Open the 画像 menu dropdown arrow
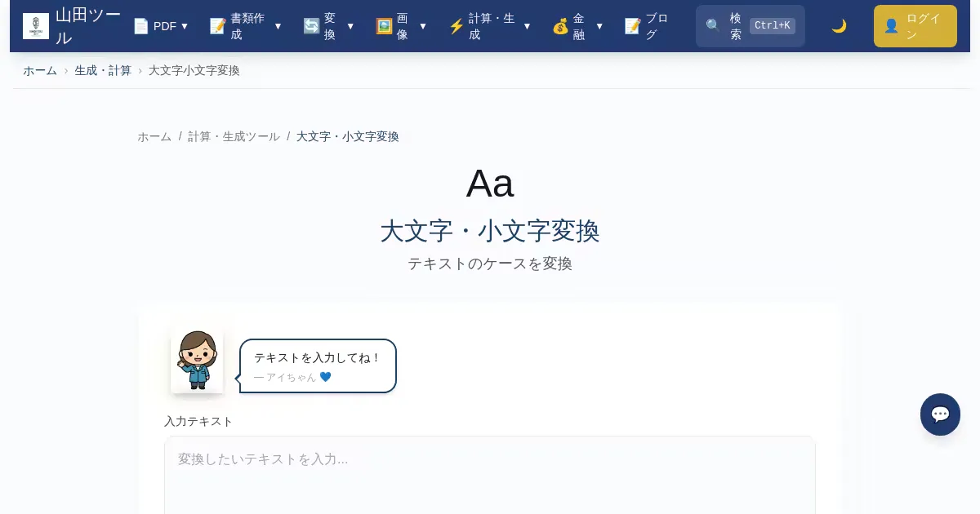Image resolution: width=980 pixels, height=514 pixels. click(x=423, y=26)
